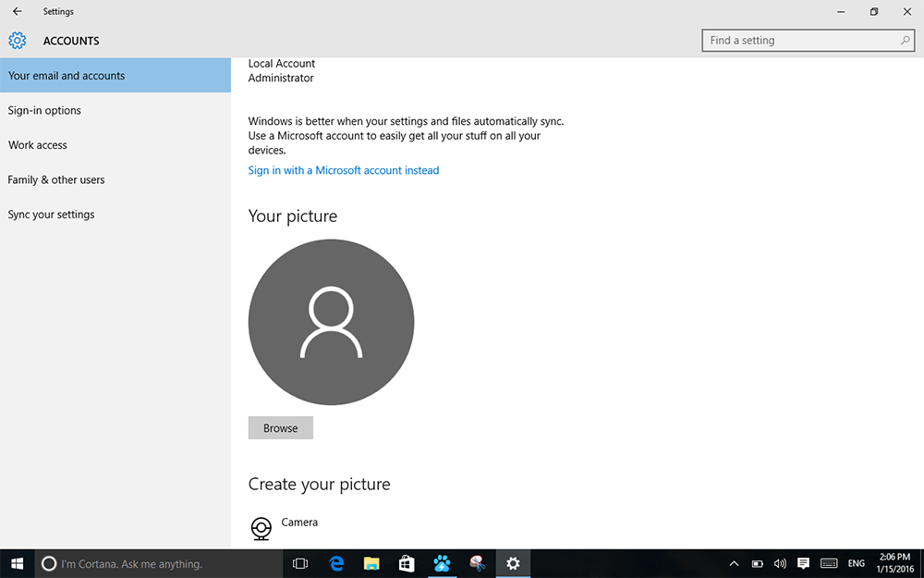The width and height of the screenshot is (924, 578).
Task: Click the search magnifier in Find a setting
Action: click(905, 40)
